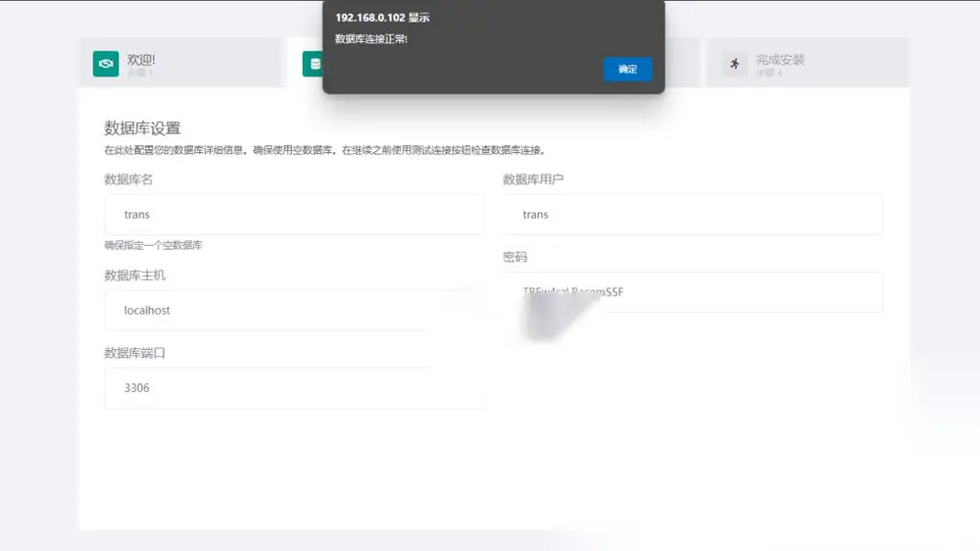Click the 192.168.0.102 显示 alert title
Image resolution: width=980 pixels, height=551 pixels.
point(382,18)
